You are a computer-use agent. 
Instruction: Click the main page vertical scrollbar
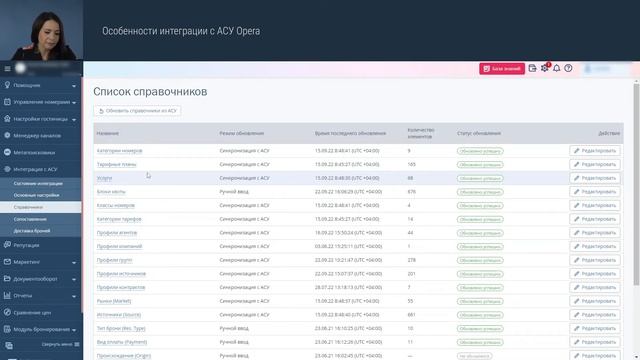tap(636, 185)
